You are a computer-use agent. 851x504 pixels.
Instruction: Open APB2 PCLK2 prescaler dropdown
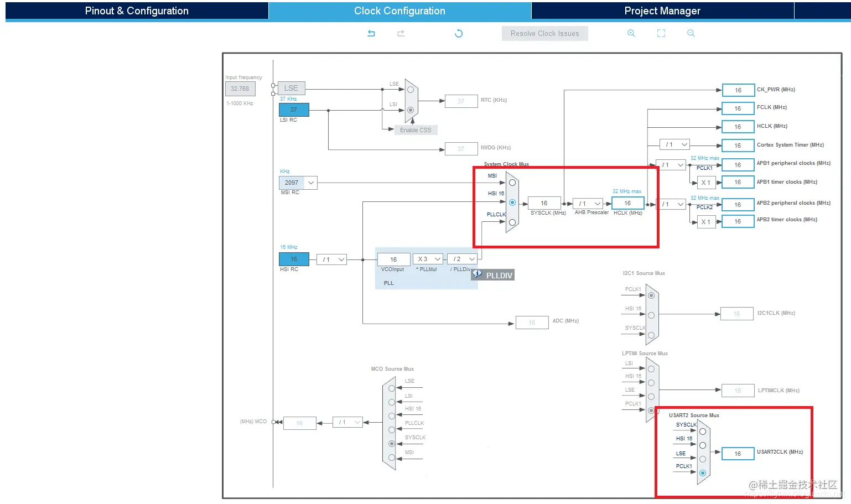pyautogui.click(x=671, y=204)
